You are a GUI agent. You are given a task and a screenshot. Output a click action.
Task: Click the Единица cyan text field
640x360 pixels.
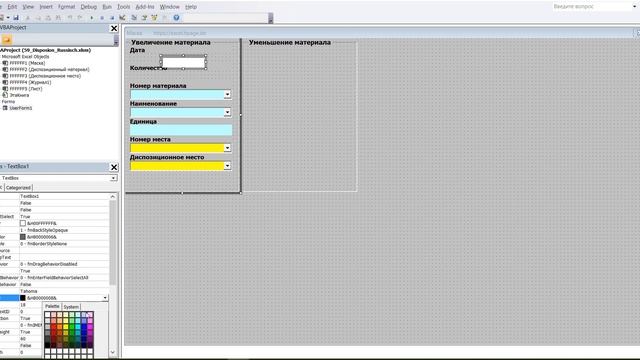click(181, 130)
